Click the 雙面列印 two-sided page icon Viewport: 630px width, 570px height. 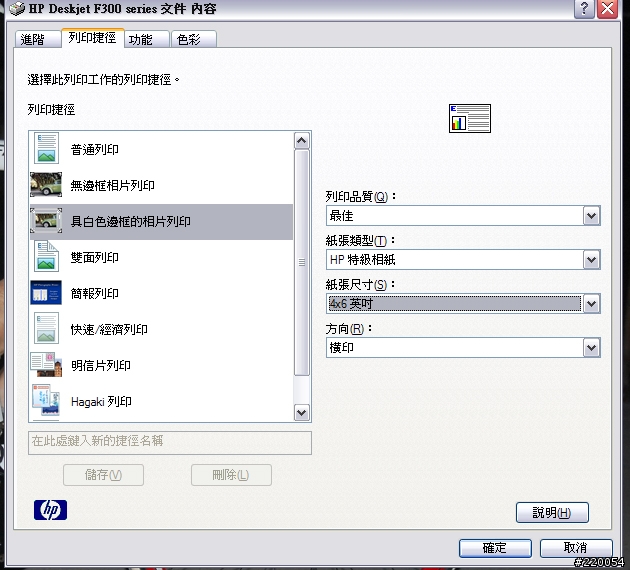pos(46,256)
